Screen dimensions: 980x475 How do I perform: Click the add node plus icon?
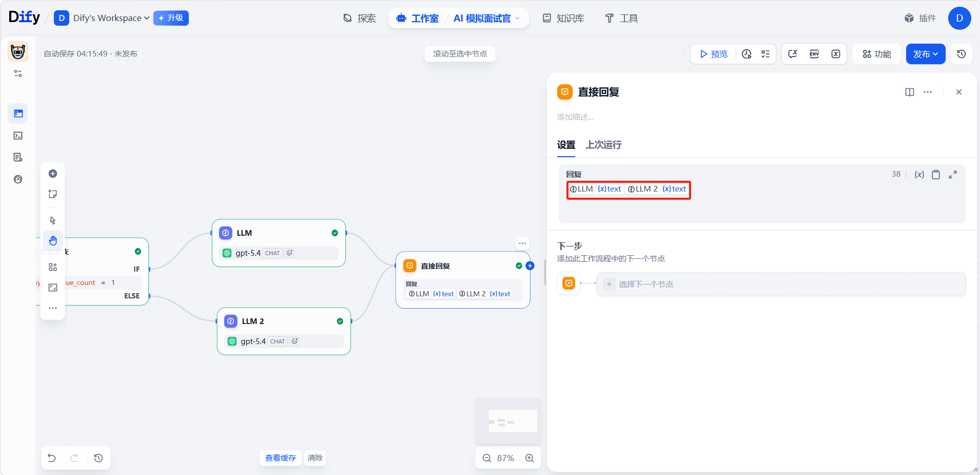53,174
